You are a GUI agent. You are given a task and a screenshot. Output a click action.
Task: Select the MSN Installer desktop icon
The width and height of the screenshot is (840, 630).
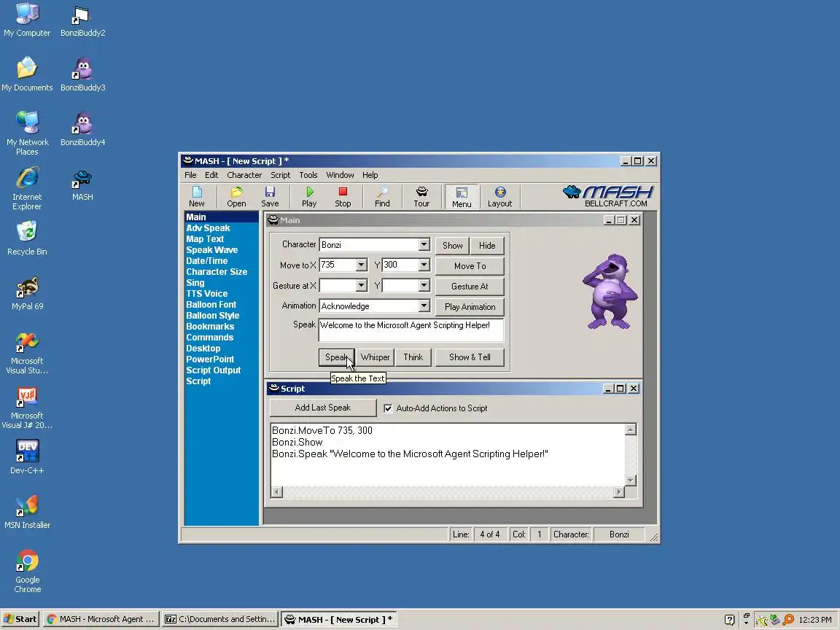pos(27,512)
